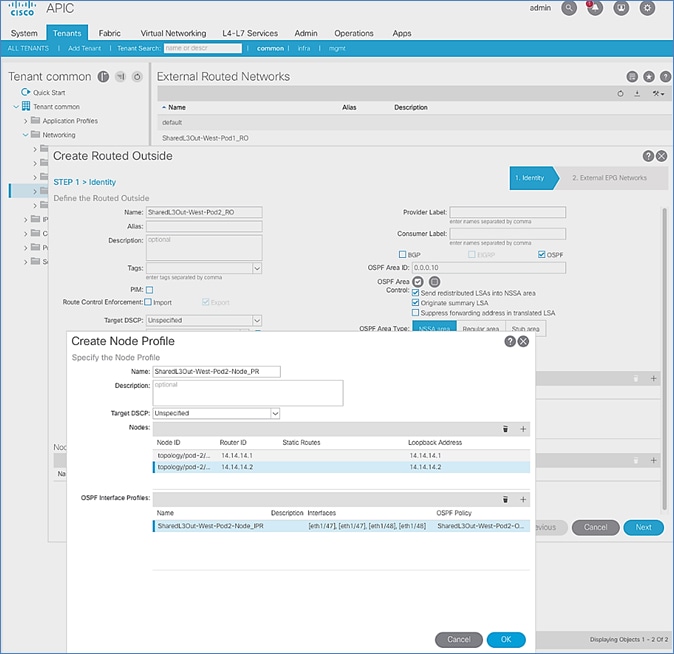Delete selected node with Nodes trash icon
Image resolution: width=674 pixels, height=654 pixels.
click(506, 429)
